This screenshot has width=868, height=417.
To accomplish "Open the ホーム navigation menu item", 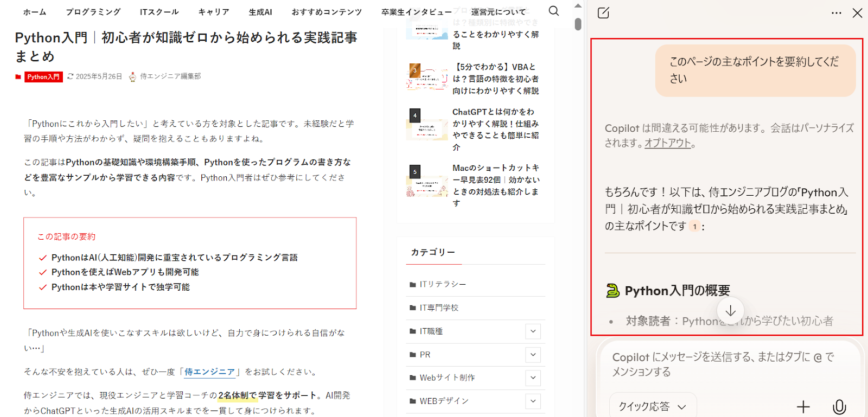I will tap(35, 12).
